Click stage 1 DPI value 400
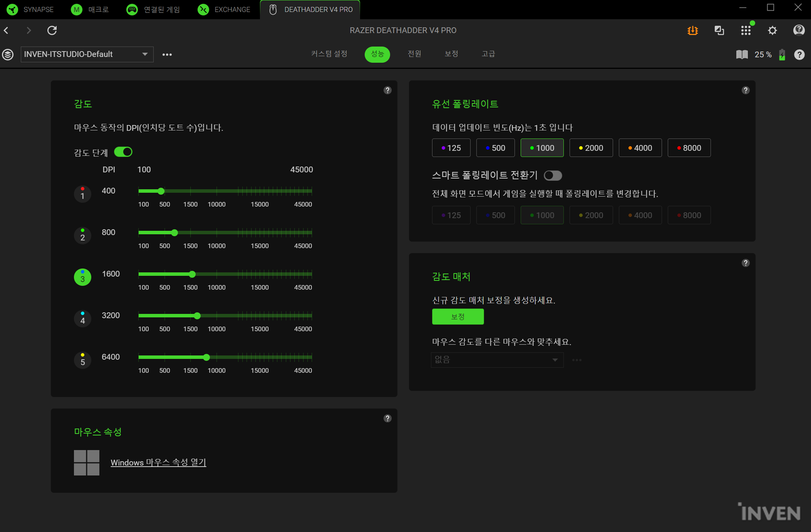 [108, 191]
